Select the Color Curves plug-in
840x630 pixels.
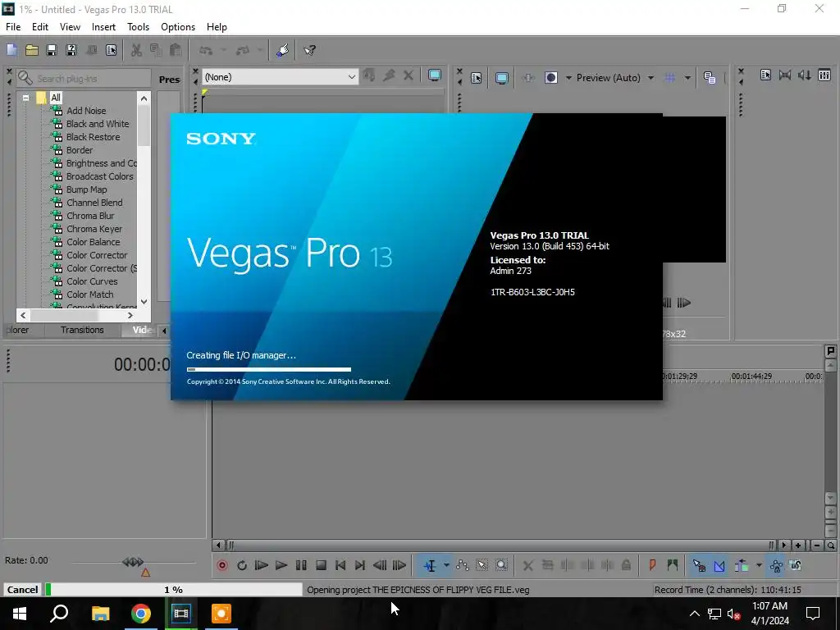point(92,281)
